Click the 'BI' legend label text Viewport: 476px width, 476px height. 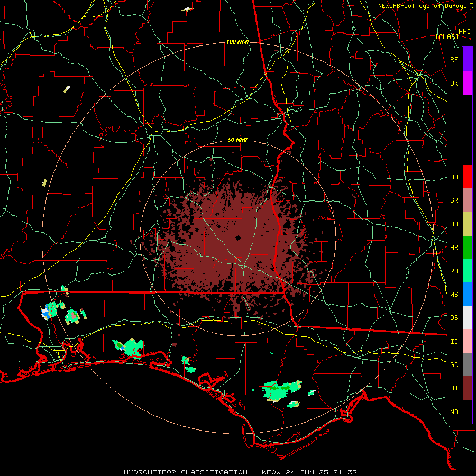point(454,388)
